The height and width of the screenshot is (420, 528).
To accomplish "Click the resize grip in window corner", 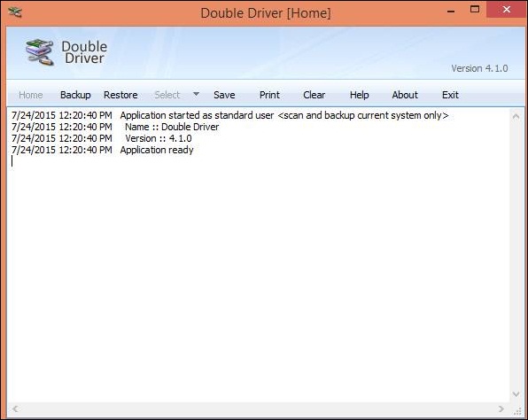I will point(517,410).
